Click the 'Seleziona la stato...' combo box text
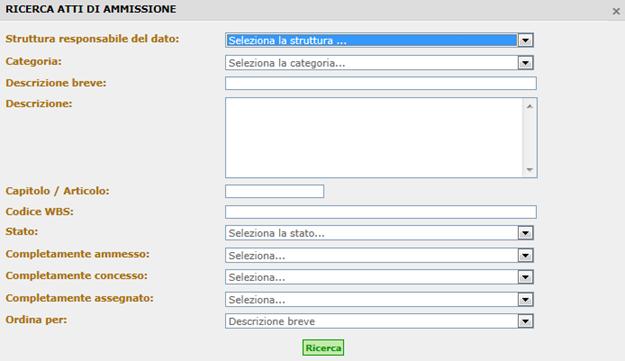 (x=276, y=233)
